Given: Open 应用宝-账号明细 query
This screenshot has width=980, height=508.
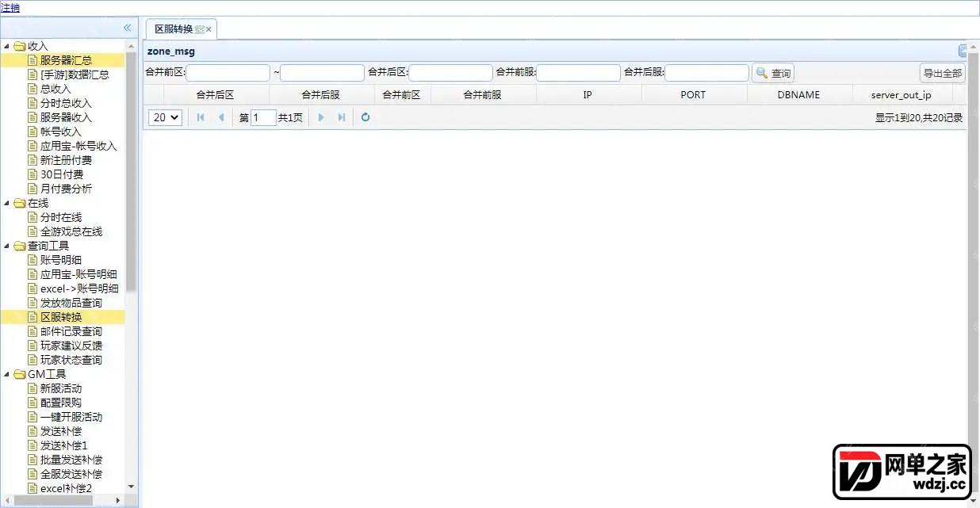Looking at the screenshot, I should pyautogui.click(x=78, y=274).
